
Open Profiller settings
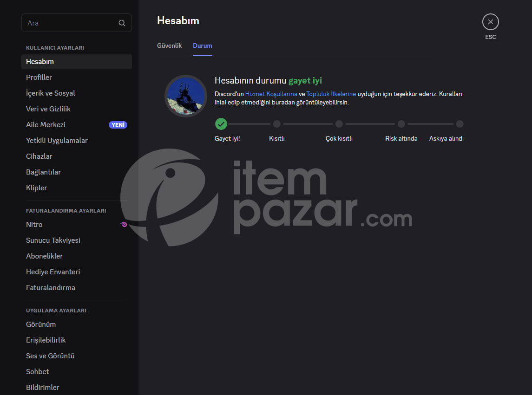76,78
